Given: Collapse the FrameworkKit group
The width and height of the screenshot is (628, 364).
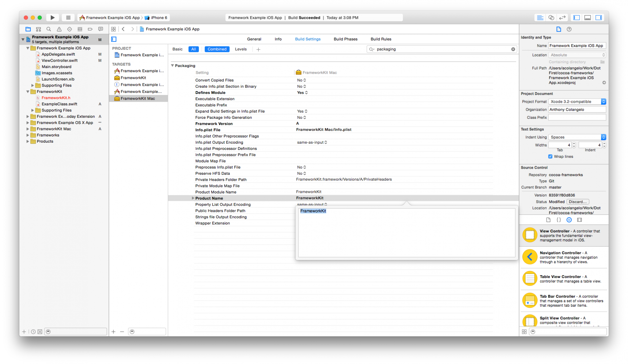Looking at the screenshot, I should click(28, 92).
